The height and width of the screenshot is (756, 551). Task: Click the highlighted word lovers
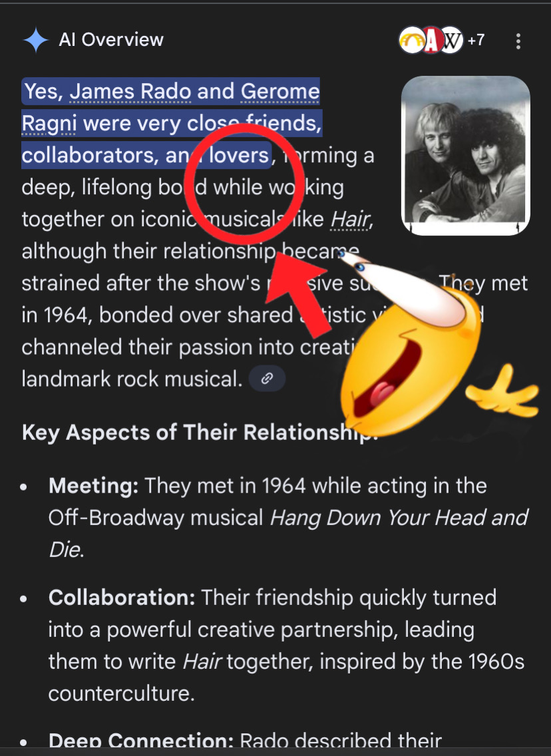(x=239, y=155)
